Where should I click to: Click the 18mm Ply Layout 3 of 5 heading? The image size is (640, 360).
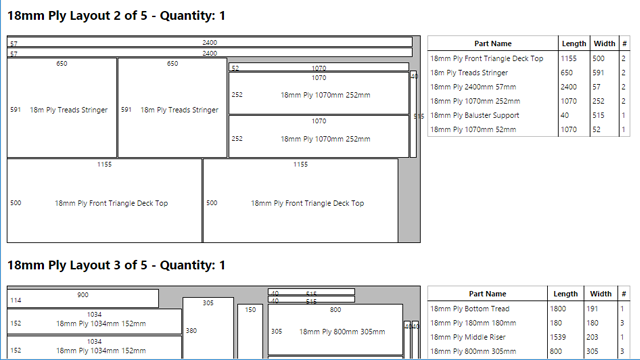116,265
